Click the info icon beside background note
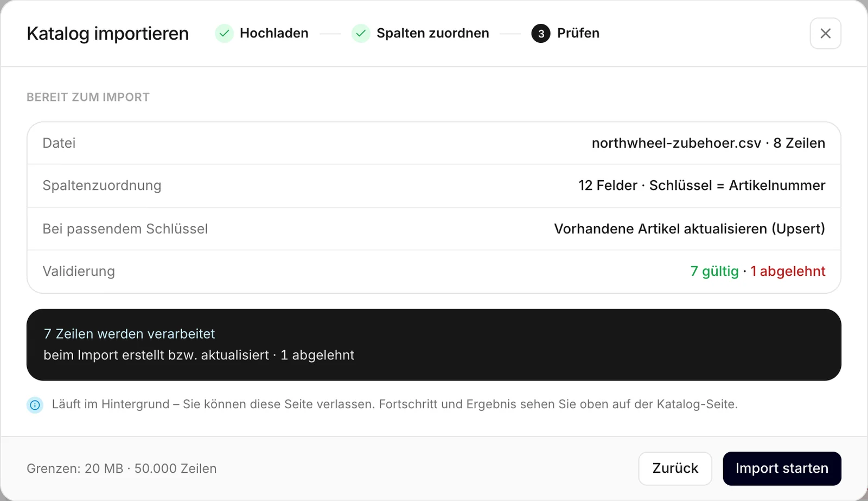Viewport: 868px width, 501px height. [35, 405]
